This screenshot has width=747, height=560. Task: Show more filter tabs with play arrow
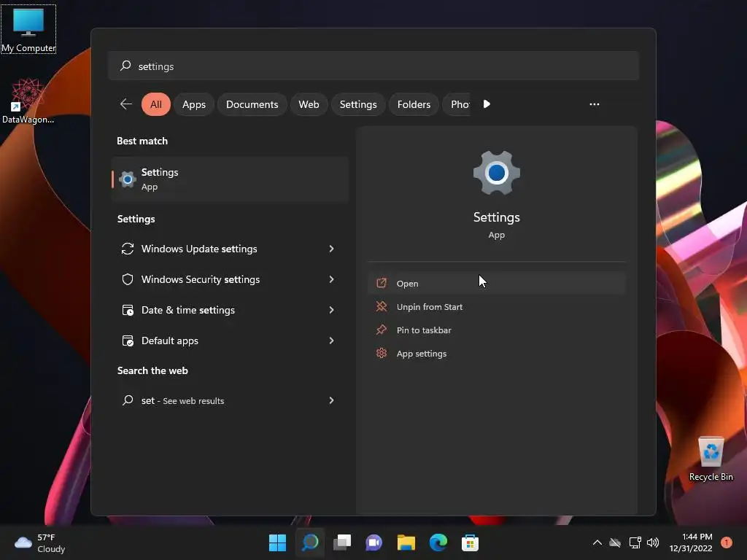[x=487, y=104]
